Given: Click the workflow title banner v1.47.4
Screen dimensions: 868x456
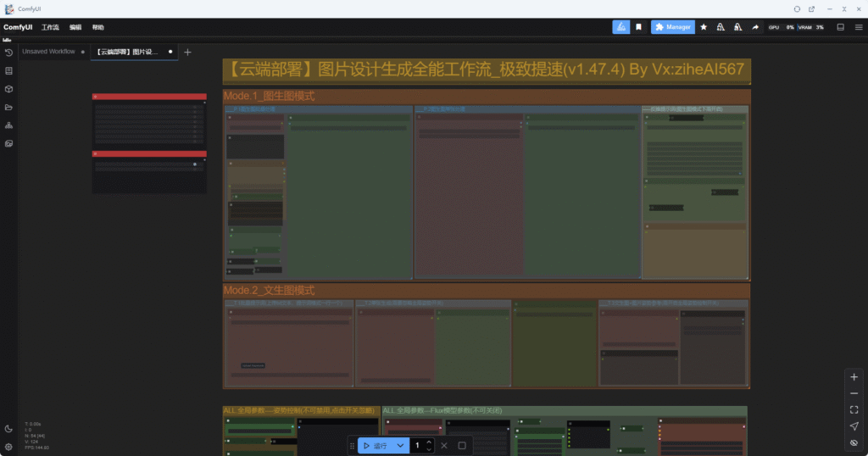Looking at the screenshot, I should [x=487, y=70].
